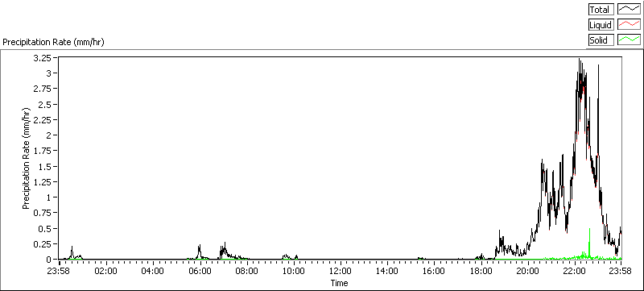Select the 1.5 y-axis tick value

(46, 167)
